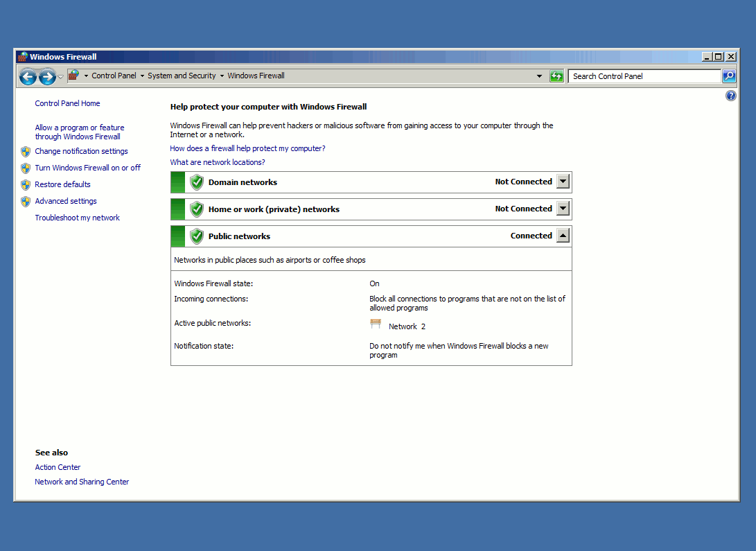Open Troubleshoot my network
The height and width of the screenshot is (551, 756).
pyautogui.click(x=77, y=218)
